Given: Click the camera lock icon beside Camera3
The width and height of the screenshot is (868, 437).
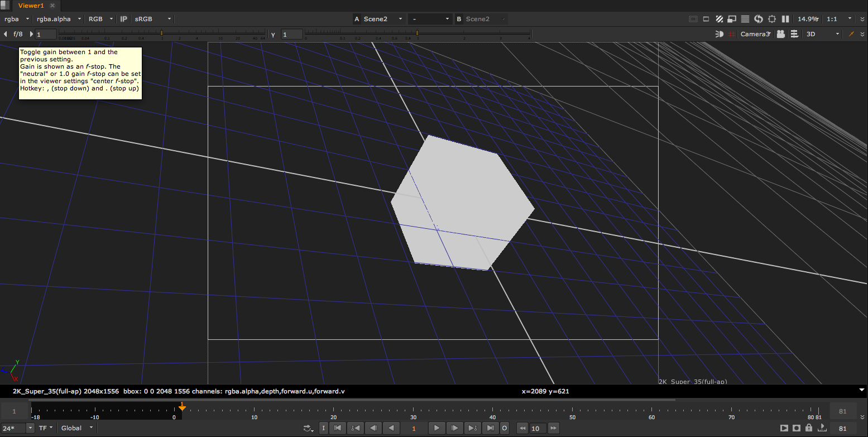Looking at the screenshot, I should tap(780, 34).
